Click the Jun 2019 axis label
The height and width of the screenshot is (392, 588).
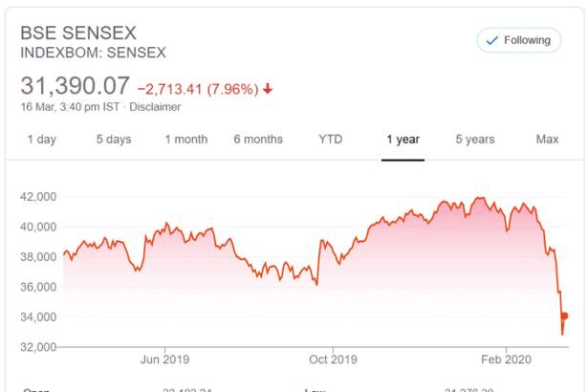coord(164,359)
